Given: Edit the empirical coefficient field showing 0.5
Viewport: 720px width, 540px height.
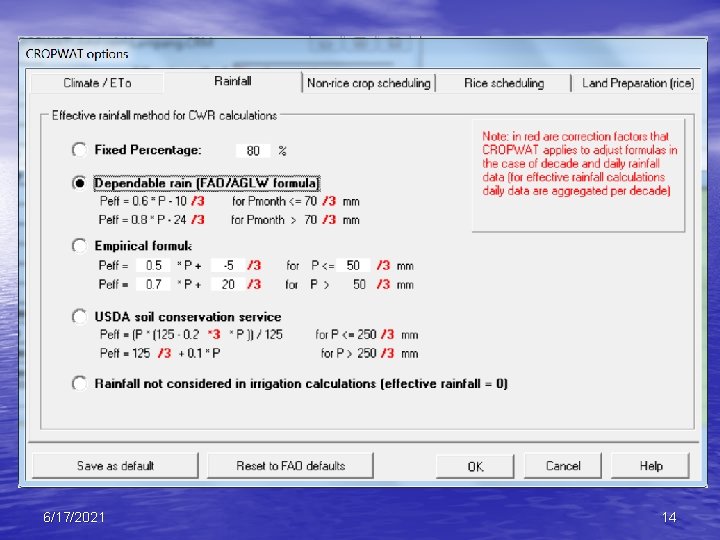Looking at the screenshot, I should [x=153, y=265].
